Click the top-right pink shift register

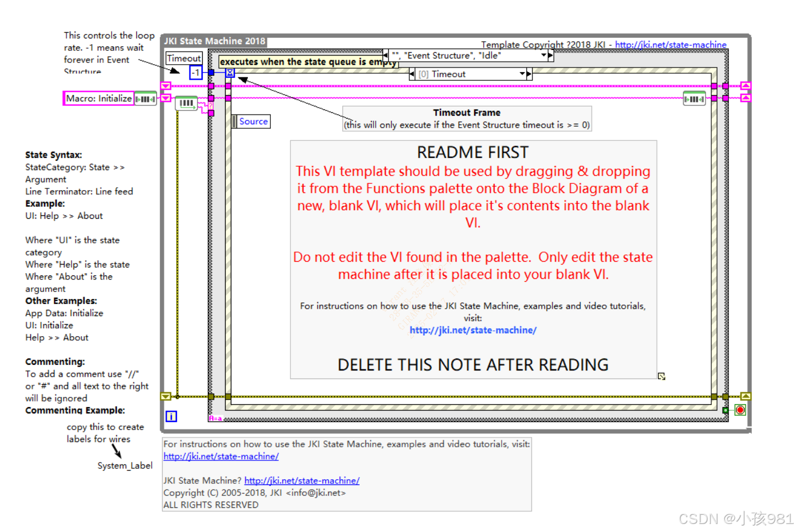(746, 86)
